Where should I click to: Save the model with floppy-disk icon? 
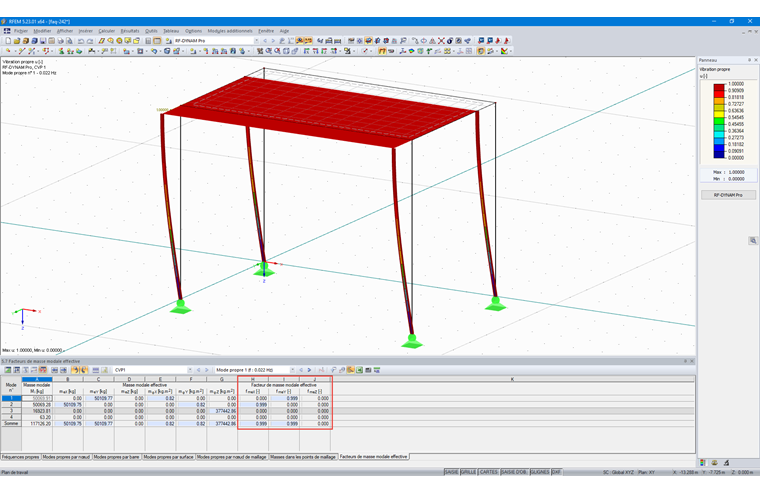pos(43,41)
